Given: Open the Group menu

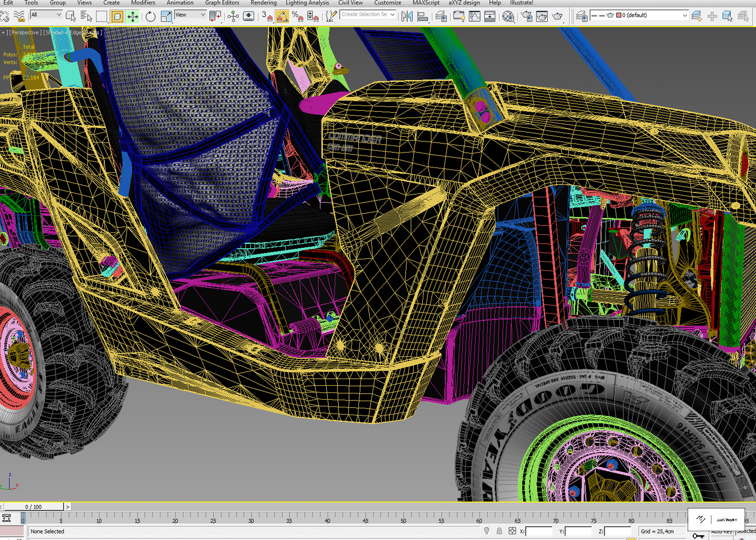Looking at the screenshot, I should click(x=58, y=3).
